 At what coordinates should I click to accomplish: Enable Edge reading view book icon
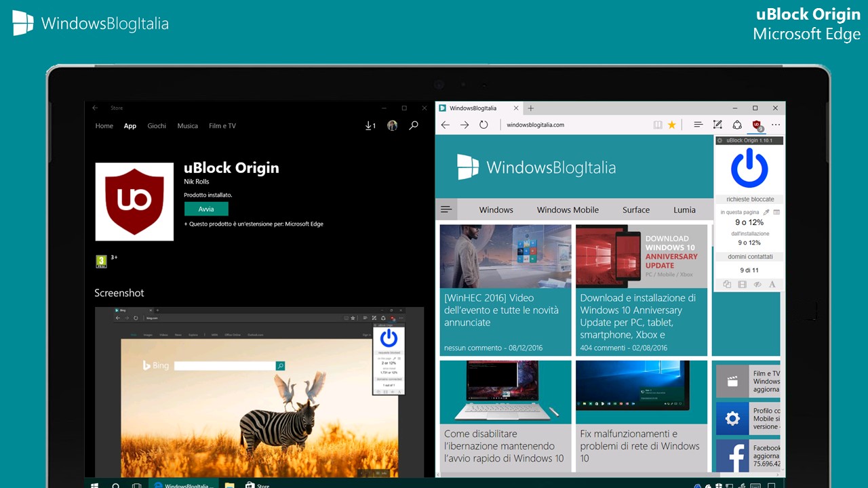pyautogui.click(x=657, y=125)
